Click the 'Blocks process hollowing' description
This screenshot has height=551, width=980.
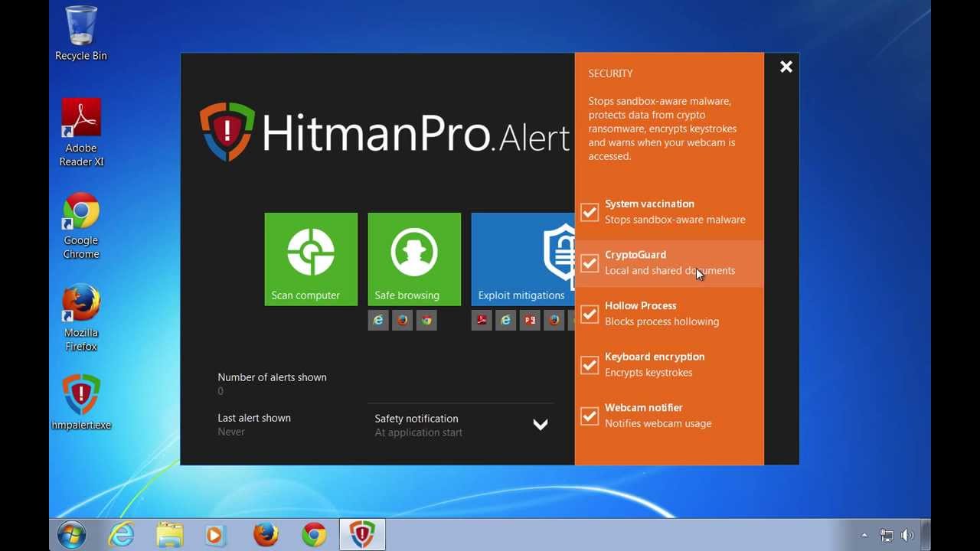[x=662, y=321]
